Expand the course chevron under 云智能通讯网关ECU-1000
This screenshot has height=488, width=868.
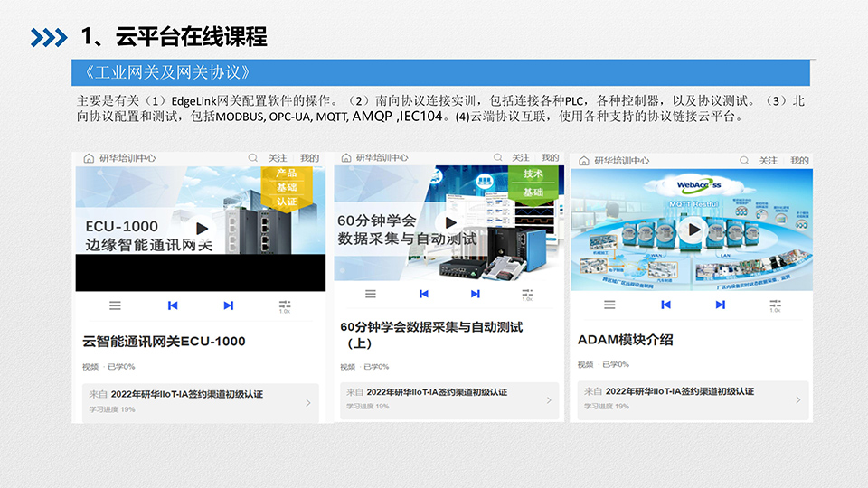click(307, 401)
